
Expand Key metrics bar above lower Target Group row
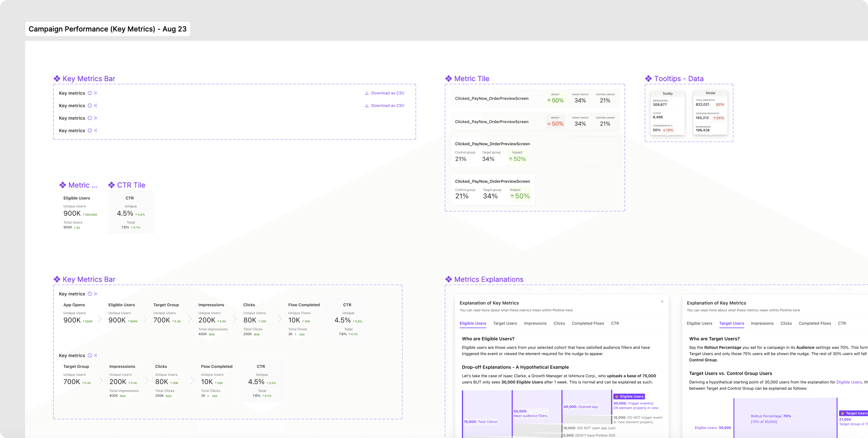95,356
